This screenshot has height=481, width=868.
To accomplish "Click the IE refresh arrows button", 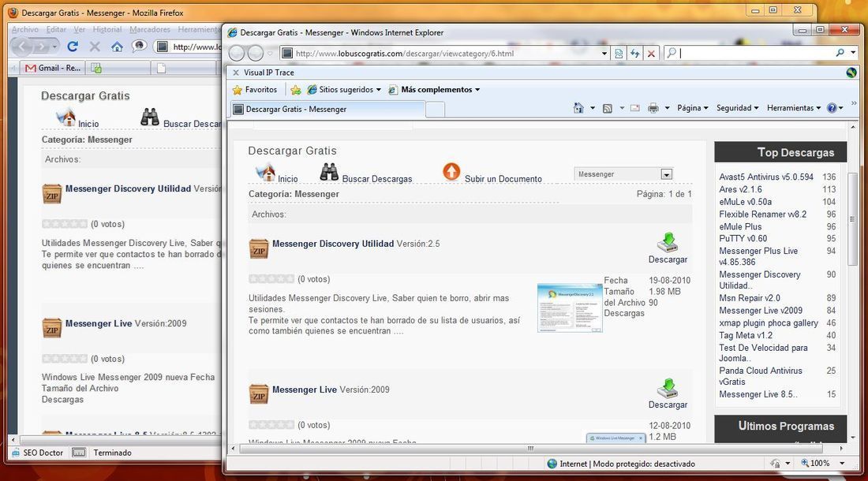I will 635,53.
